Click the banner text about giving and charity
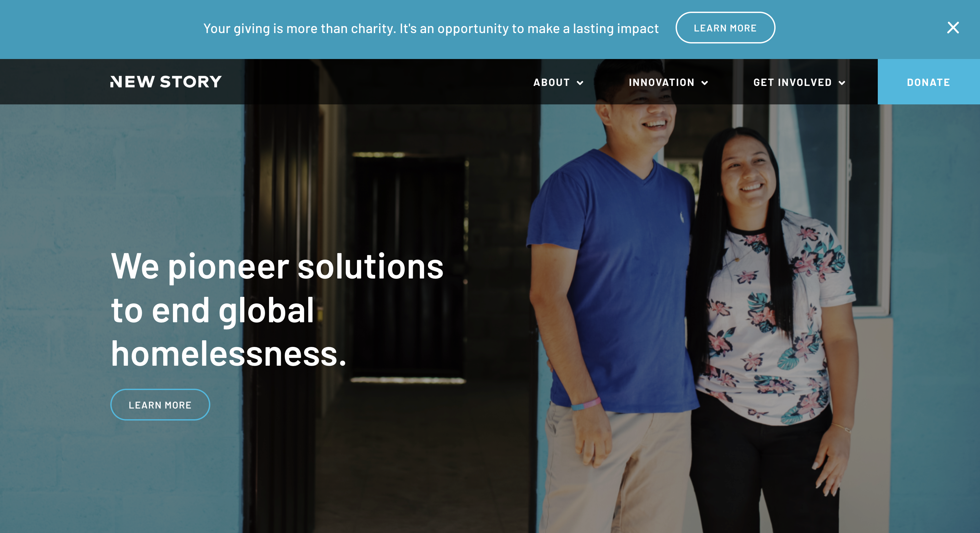Image resolution: width=980 pixels, height=533 pixels. point(431,29)
